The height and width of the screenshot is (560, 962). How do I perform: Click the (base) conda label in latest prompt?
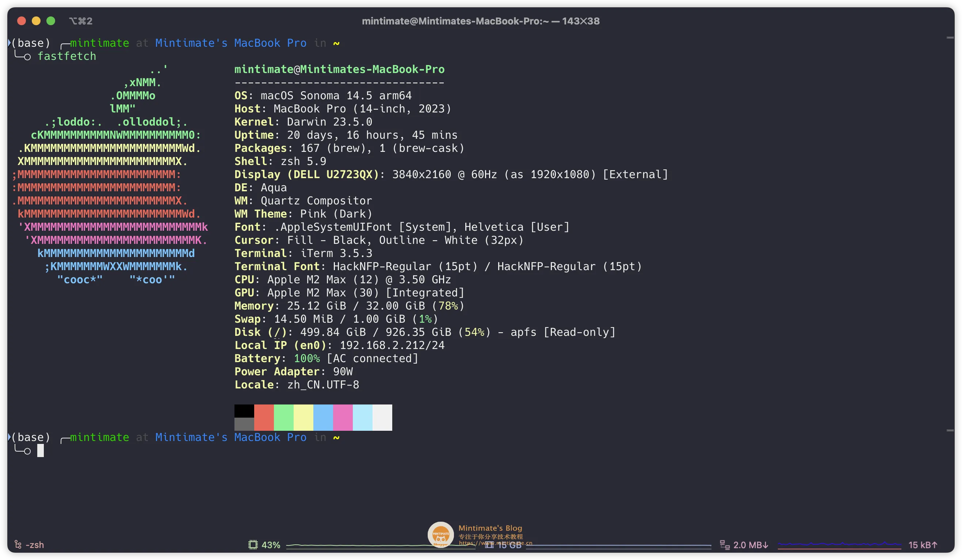pos(31,437)
